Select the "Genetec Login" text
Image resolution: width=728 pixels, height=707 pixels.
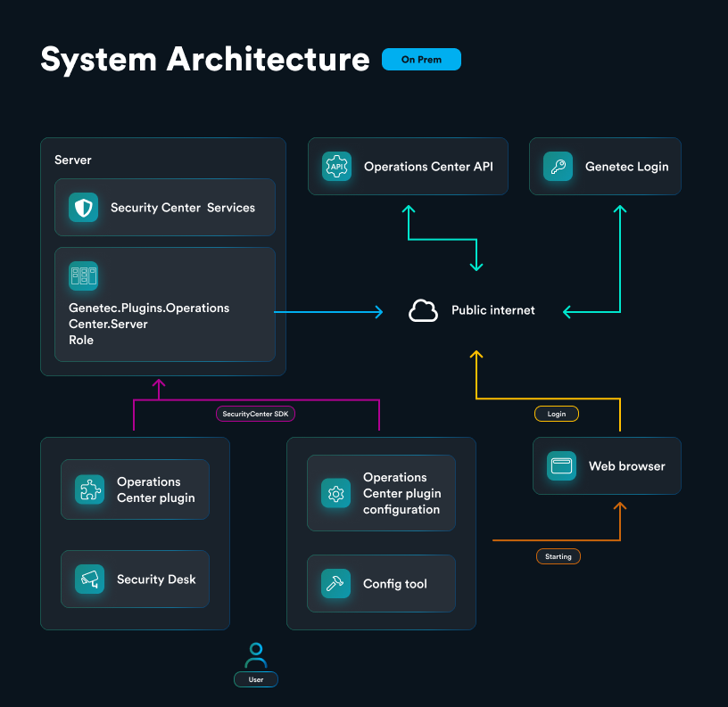pyautogui.click(x=627, y=167)
